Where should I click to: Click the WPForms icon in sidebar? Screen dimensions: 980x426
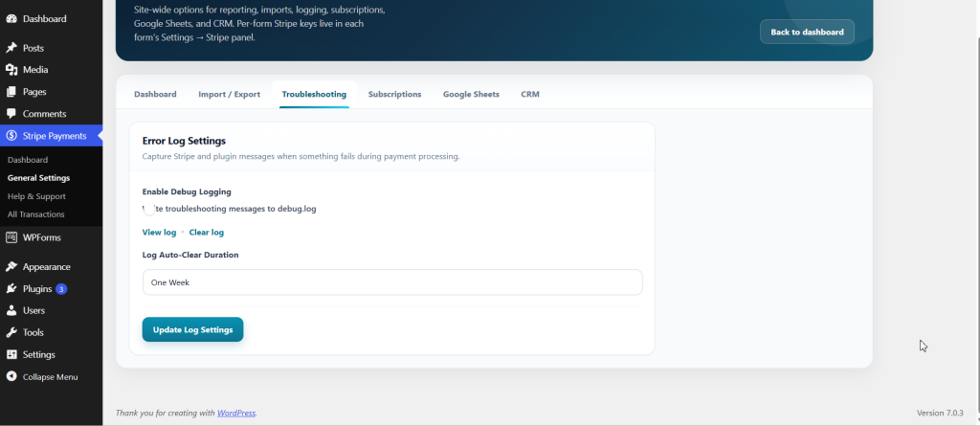(x=11, y=237)
